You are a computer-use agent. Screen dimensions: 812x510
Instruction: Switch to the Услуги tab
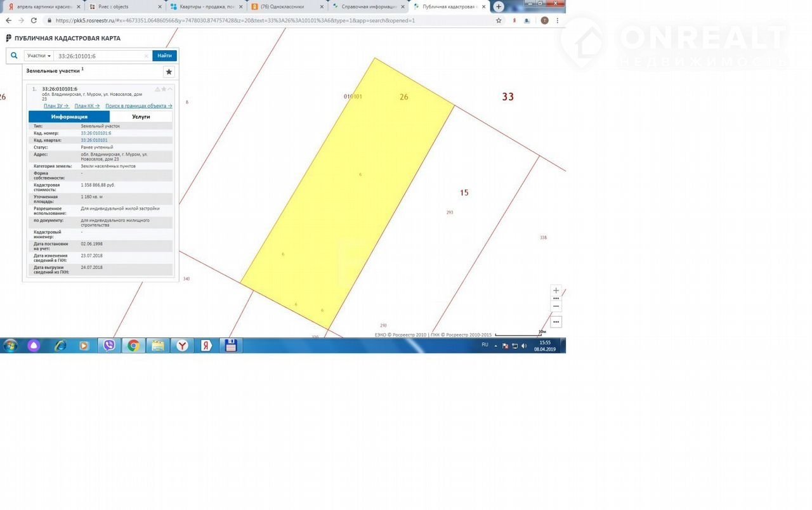coord(141,117)
